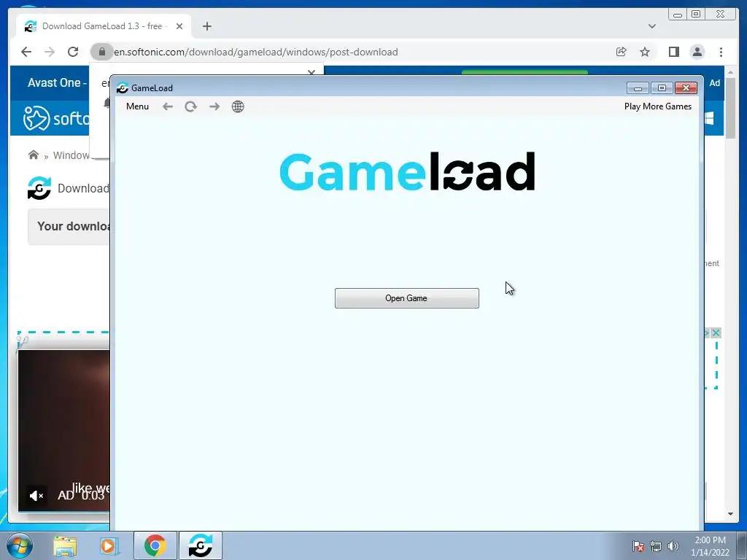Click Softonic breadcrumb home icon
This screenshot has height=560, width=747.
click(x=34, y=155)
